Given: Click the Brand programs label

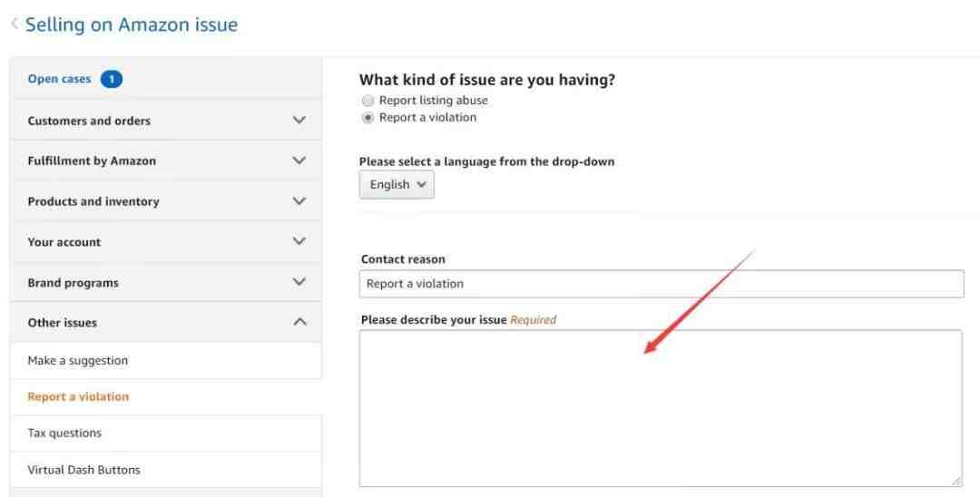Looking at the screenshot, I should coord(73,282).
